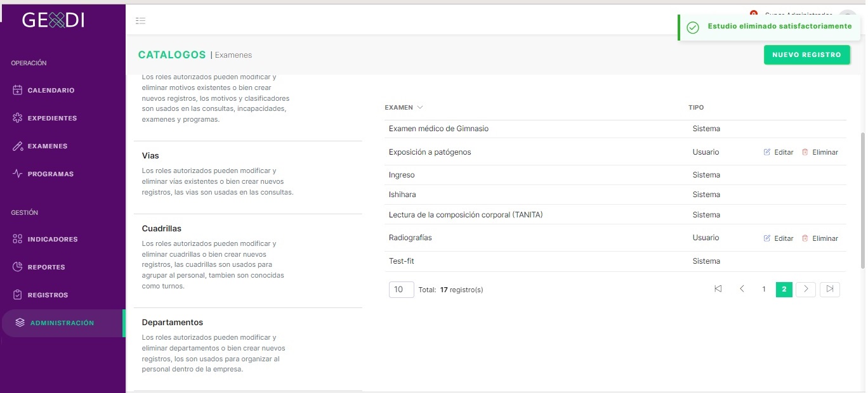Select page 2 in pagination
The width and height of the screenshot is (868, 393).
[784, 289]
